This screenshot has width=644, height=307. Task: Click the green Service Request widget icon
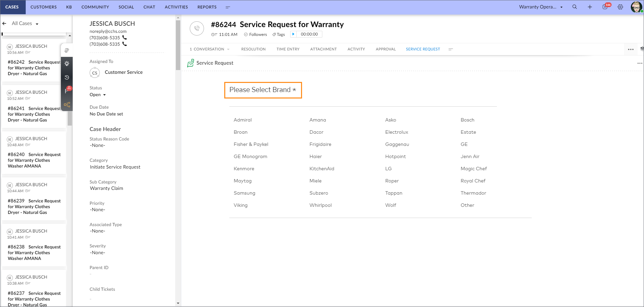click(190, 63)
